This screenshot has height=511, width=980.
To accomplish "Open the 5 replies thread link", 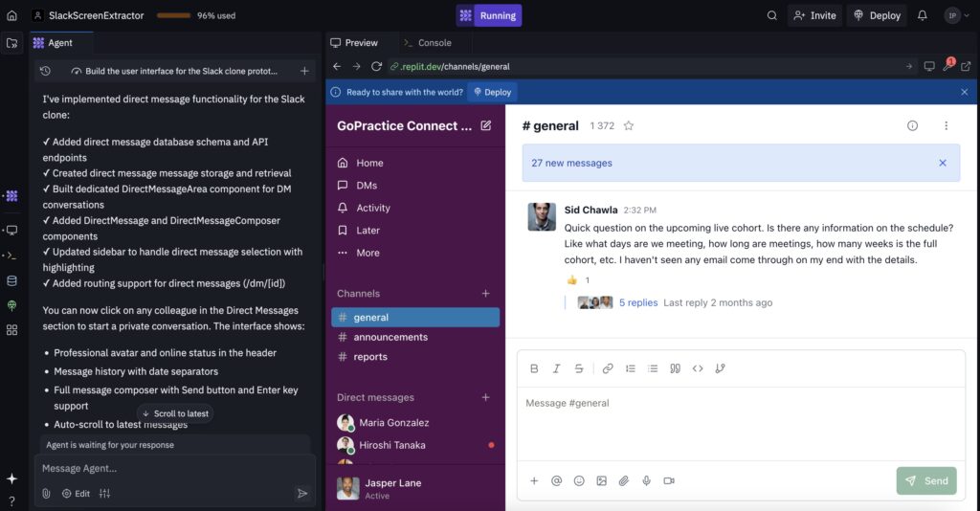I will 638,302.
